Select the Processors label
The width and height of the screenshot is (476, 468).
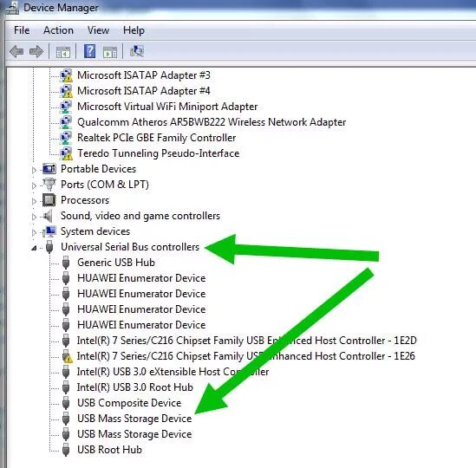click(x=85, y=200)
